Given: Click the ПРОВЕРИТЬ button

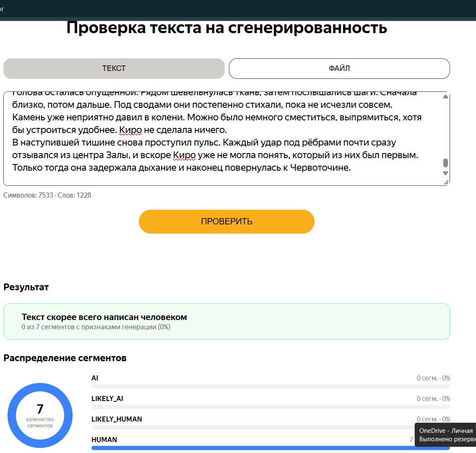Looking at the screenshot, I should point(226,221).
